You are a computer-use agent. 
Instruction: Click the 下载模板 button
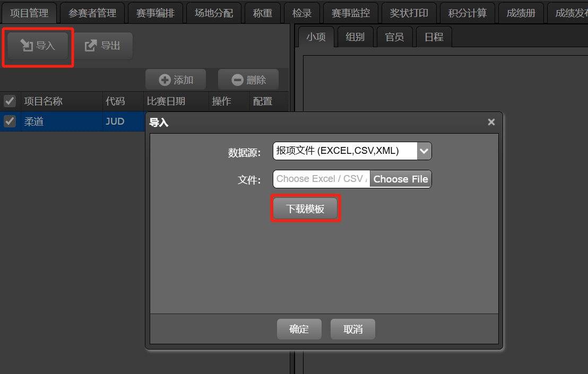pos(305,208)
